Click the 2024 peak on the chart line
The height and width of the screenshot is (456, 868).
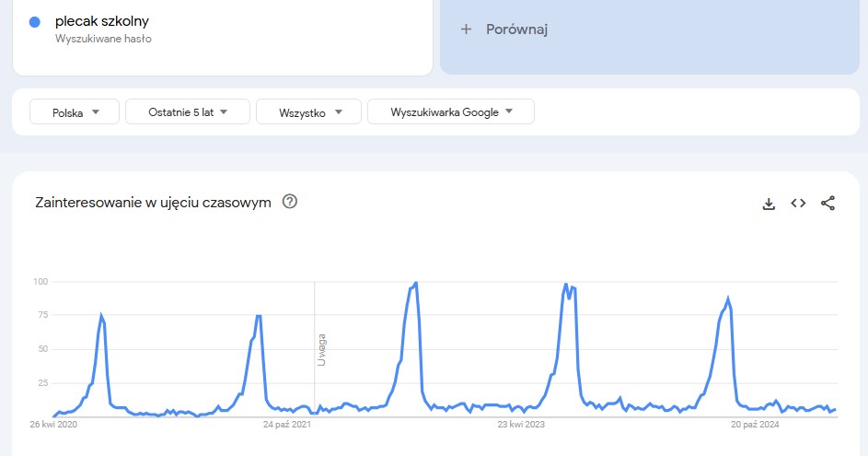point(728,299)
